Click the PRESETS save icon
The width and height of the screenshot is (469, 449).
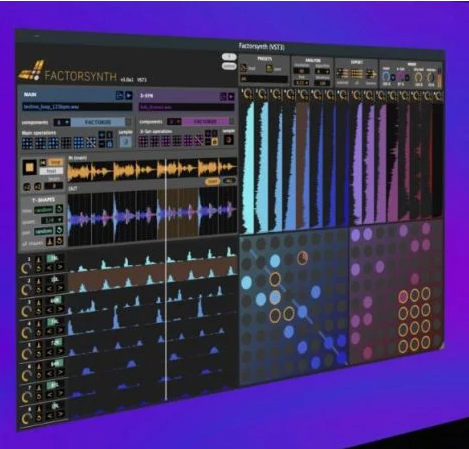269,69
